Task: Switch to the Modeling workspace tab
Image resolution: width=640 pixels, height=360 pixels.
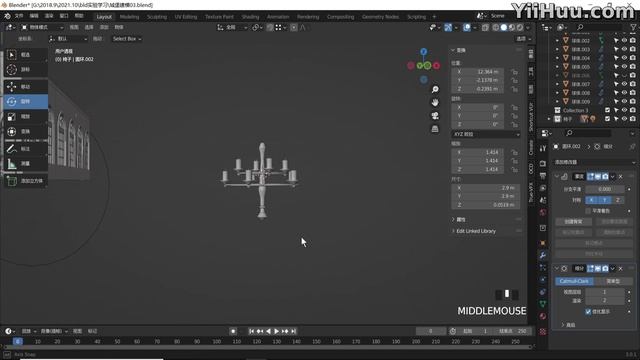Action: (x=129, y=17)
